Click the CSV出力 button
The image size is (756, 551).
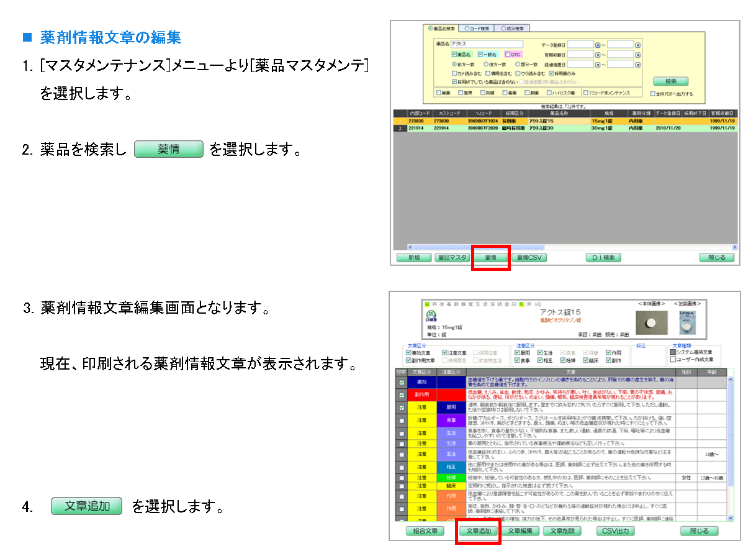pos(616,531)
